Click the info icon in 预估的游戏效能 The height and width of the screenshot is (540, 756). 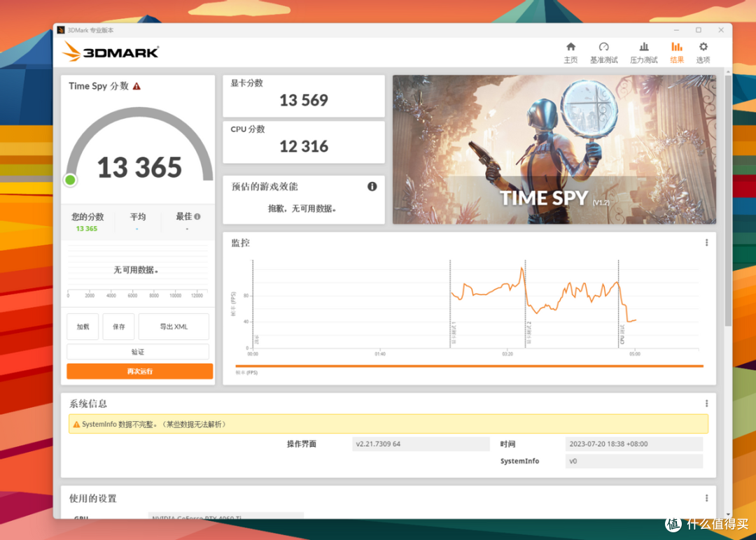(x=372, y=187)
